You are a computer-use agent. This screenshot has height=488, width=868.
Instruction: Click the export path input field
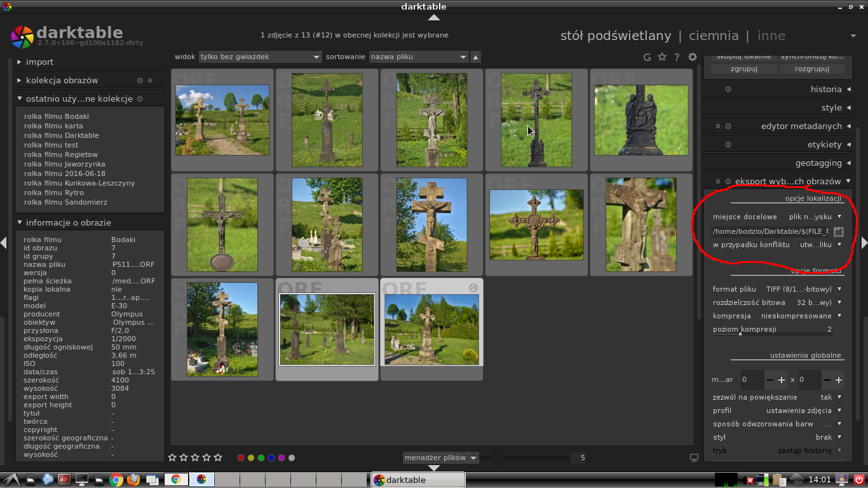tap(771, 231)
